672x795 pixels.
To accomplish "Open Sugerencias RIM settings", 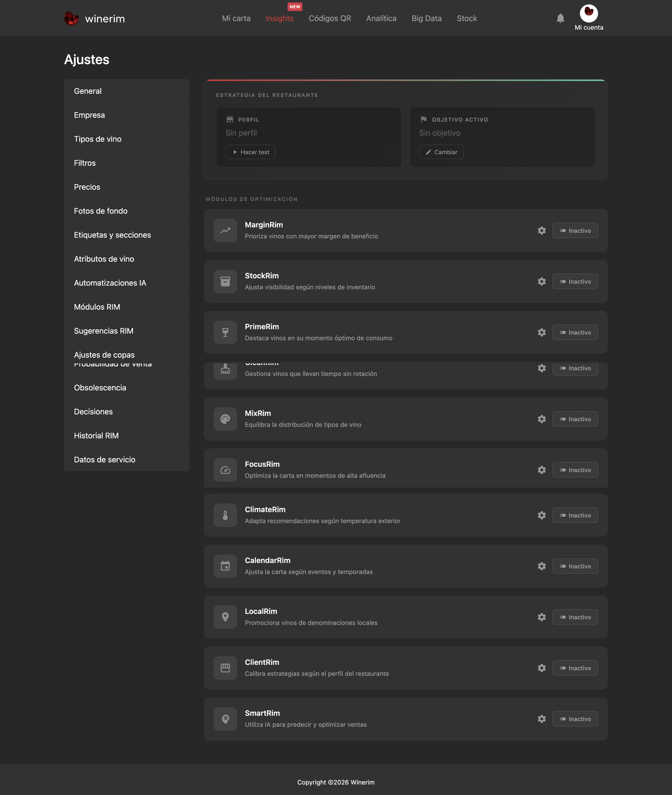I will pos(126,331).
